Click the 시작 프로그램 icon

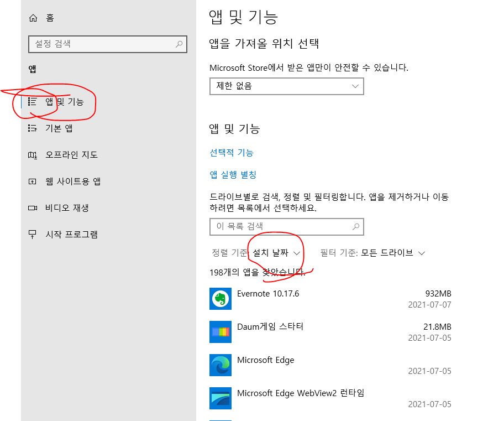click(x=32, y=235)
